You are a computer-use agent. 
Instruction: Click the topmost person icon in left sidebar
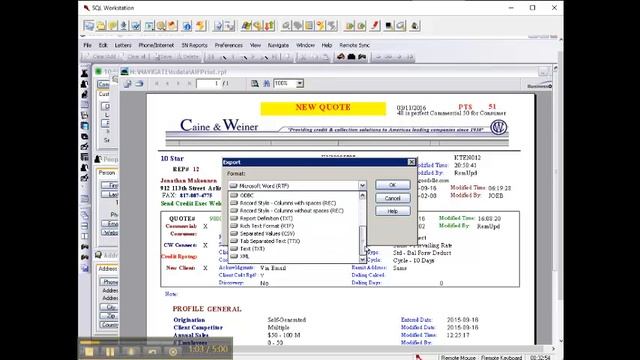84,73
